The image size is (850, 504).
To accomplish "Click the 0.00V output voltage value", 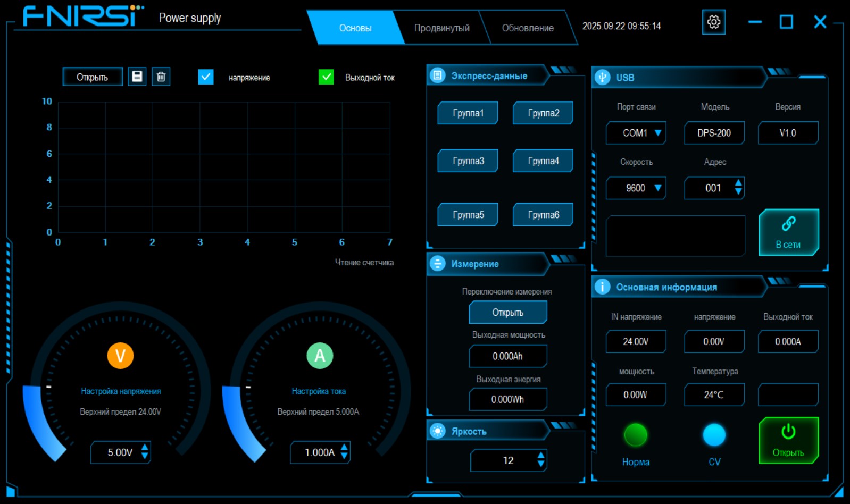I will pyautogui.click(x=714, y=341).
